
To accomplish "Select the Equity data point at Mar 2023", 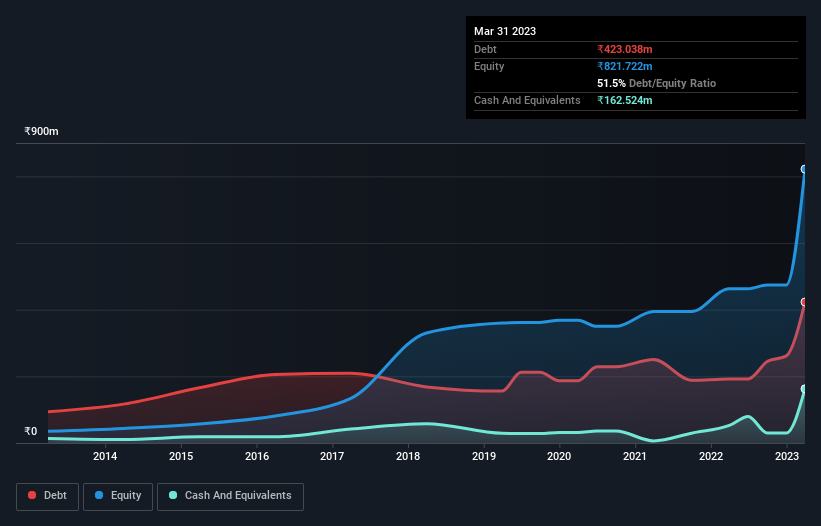I will (804, 169).
